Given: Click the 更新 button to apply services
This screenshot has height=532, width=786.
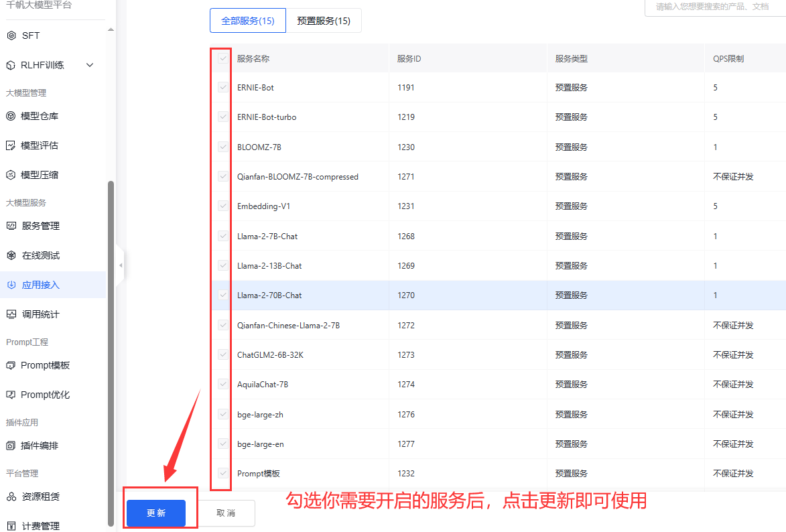Looking at the screenshot, I should point(155,512).
